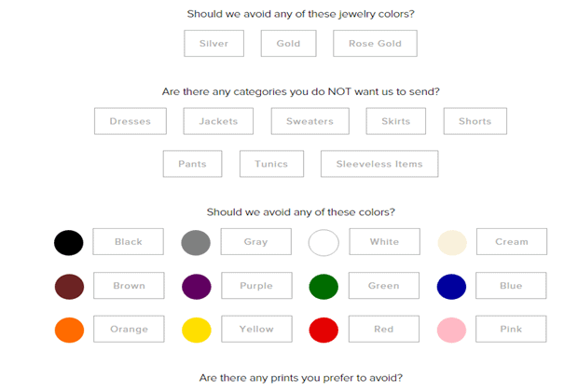The height and width of the screenshot is (392, 578).
Task: Toggle the Silver jewelry option
Action: click(213, 44)
